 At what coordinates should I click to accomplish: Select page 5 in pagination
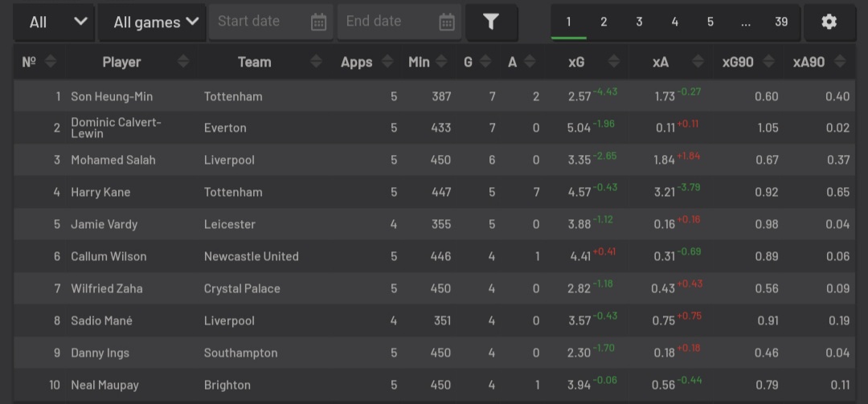pos(710,22)
